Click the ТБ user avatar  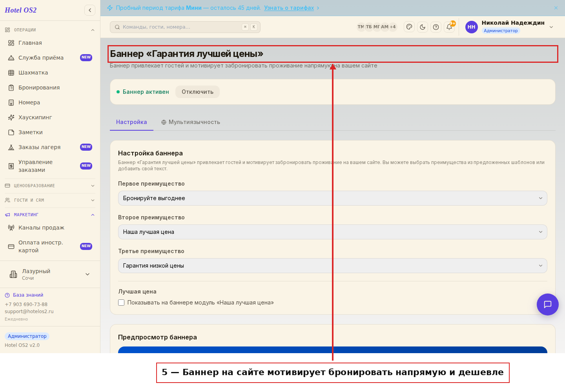coord(369,27)
